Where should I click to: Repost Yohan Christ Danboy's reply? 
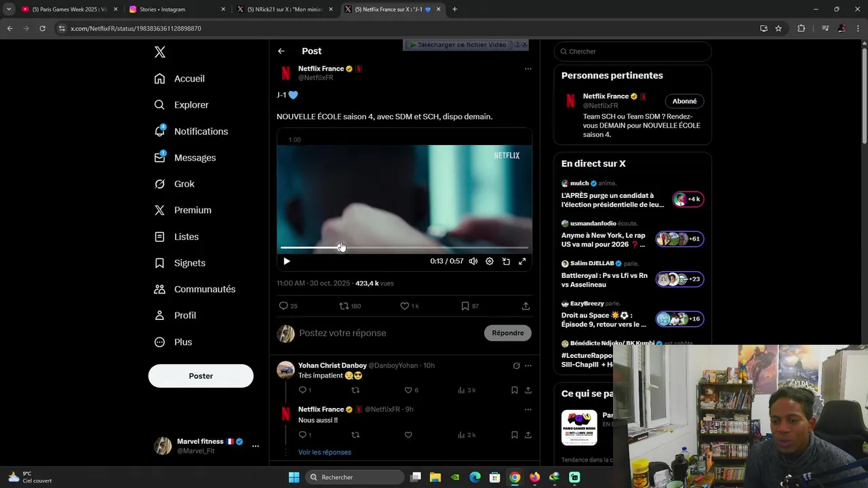coord(355,390)
